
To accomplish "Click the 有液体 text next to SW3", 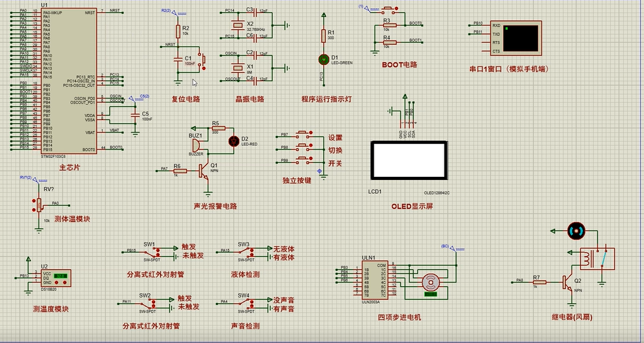I will [x=284, y=258].
